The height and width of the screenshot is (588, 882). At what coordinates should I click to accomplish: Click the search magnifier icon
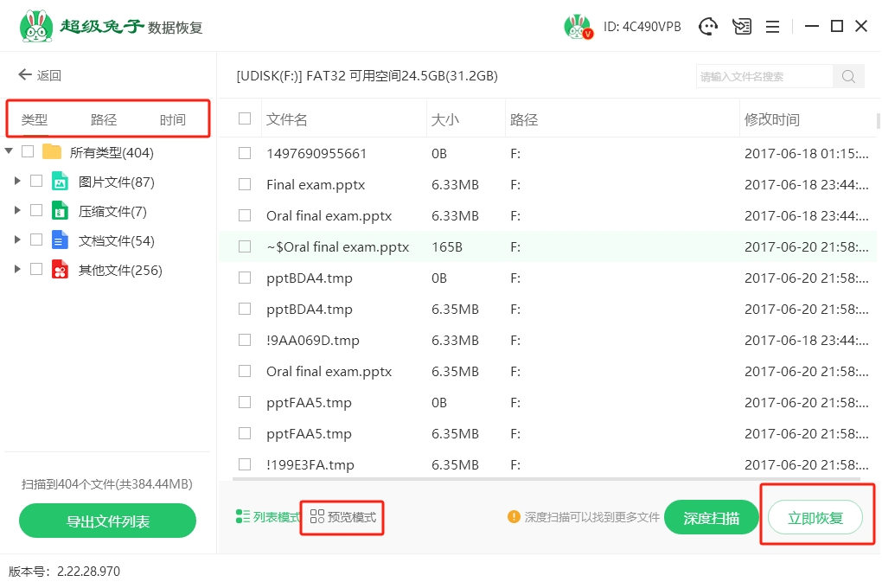pyautogui.click(x=848, y=76)
